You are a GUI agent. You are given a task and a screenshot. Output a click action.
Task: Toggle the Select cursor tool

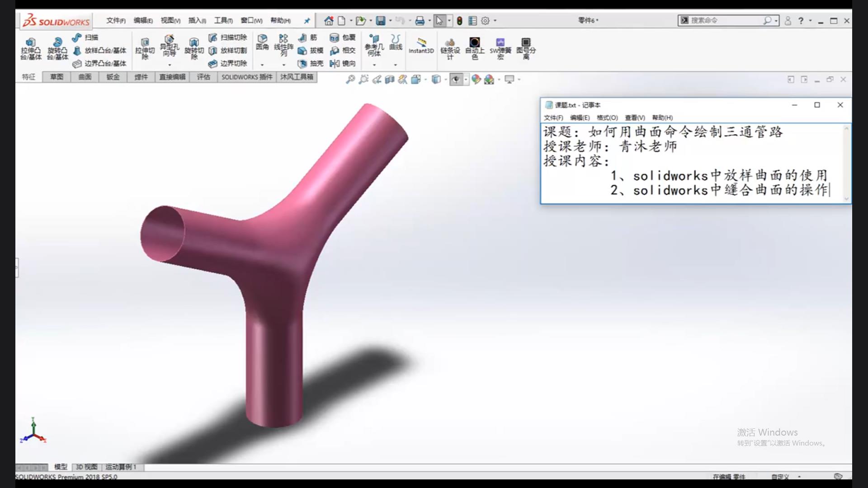coord(439,21)
